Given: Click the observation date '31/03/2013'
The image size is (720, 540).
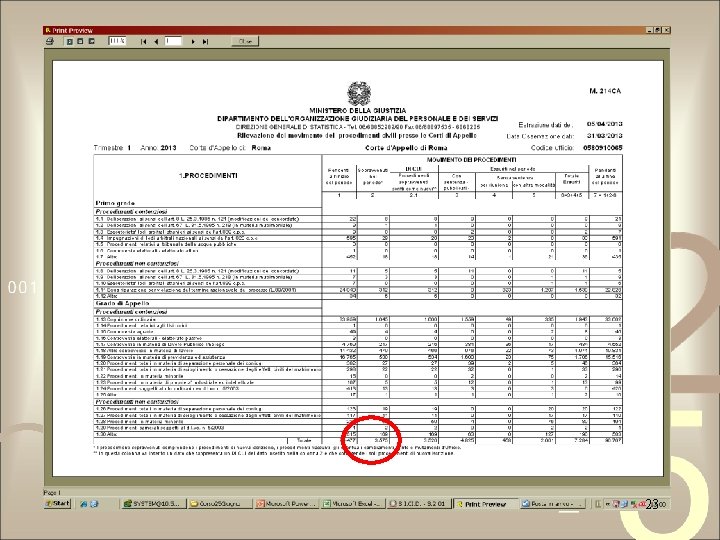Looking at the screenshot, I should (x=604, y=136).
